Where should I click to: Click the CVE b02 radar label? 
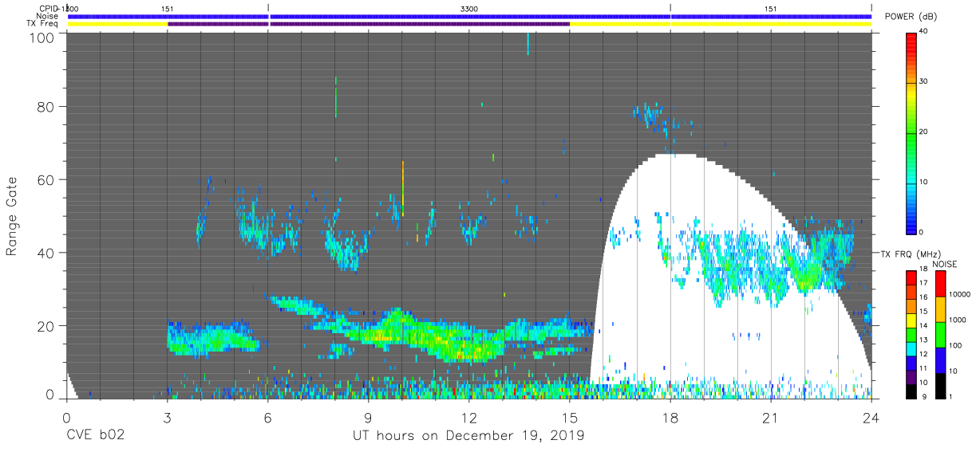point(95,436)
